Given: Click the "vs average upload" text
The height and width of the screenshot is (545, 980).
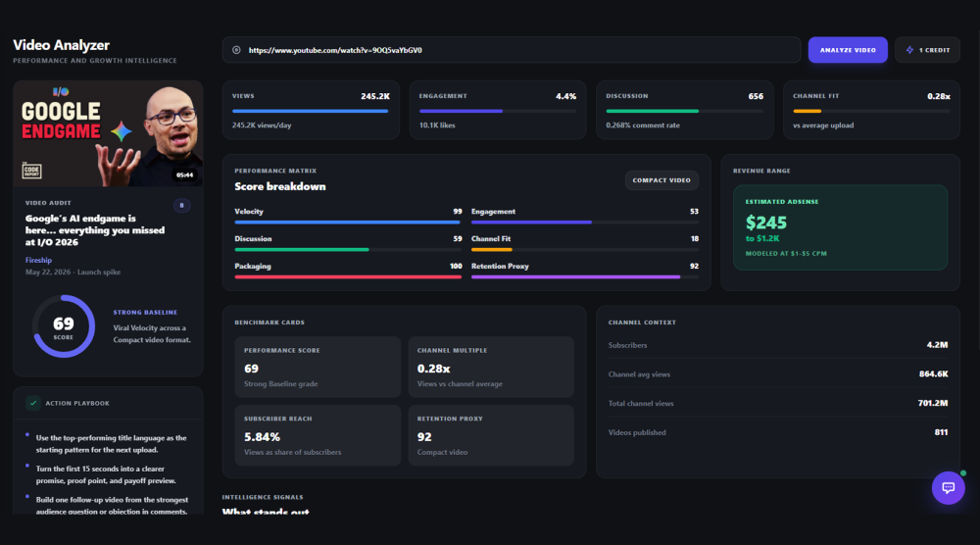Looking at the screenshot, I should coord(823,125).
